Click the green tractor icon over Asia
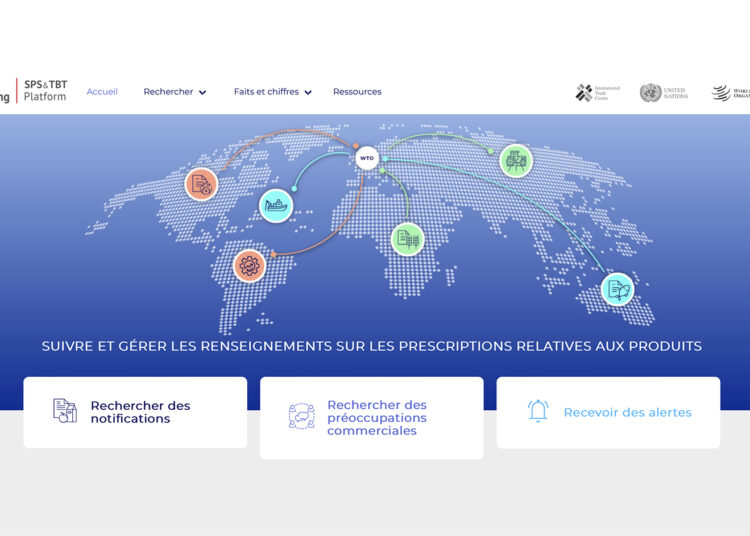 [x=516, y=160]
